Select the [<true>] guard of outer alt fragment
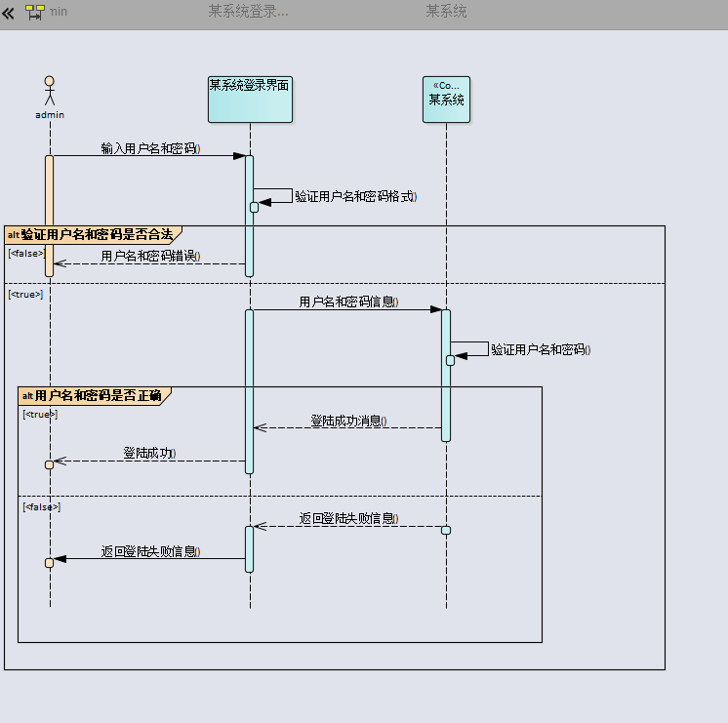Image resolution: width=728 pixels, height=723 pixels. pos(25,294)
